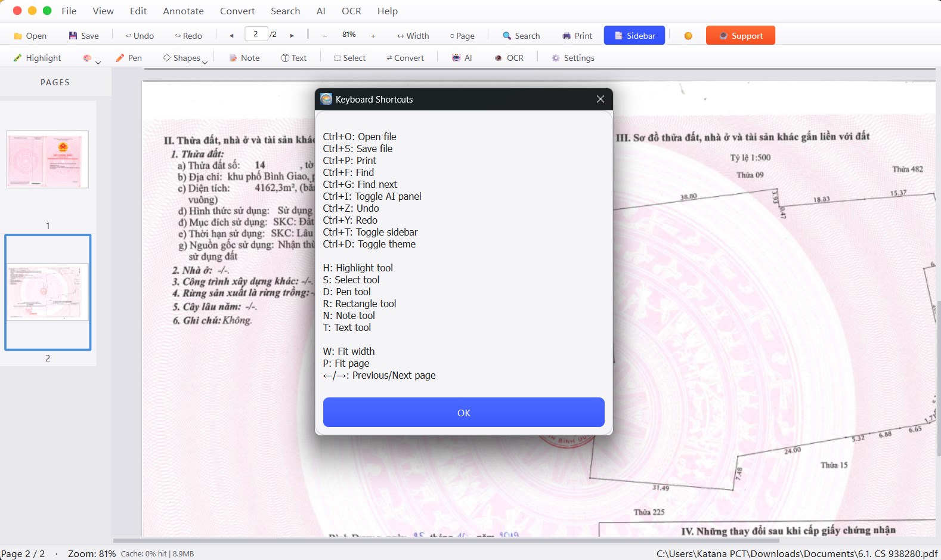Click the "Zoom: 81%" status bar entry
Viewport: 941px width, 560px height.
tap(92, 553)
